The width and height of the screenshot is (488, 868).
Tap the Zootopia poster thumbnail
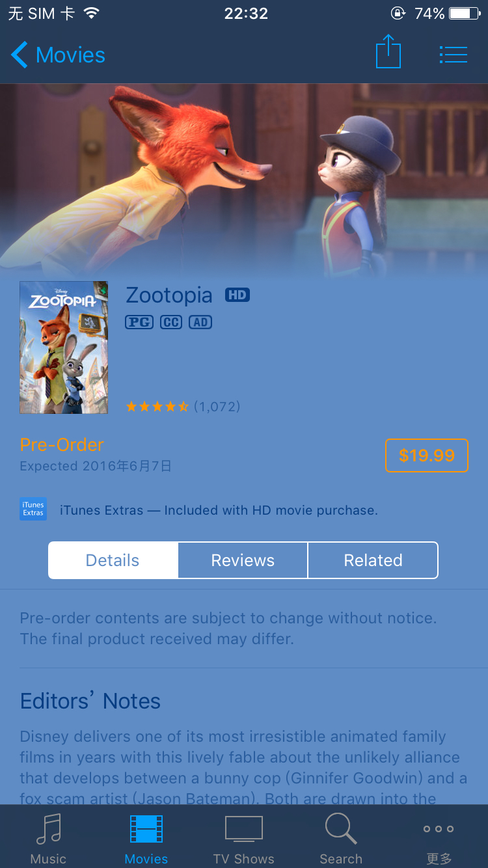(64, 347)
